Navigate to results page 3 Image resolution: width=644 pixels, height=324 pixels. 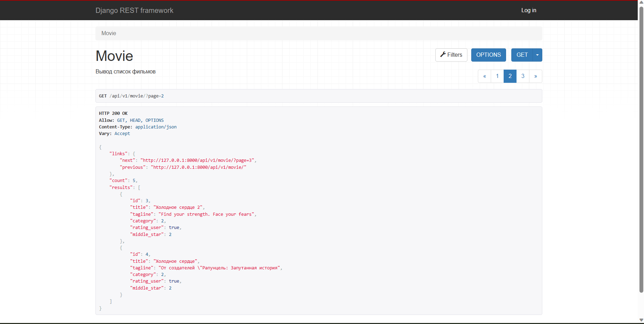(522, 76)
